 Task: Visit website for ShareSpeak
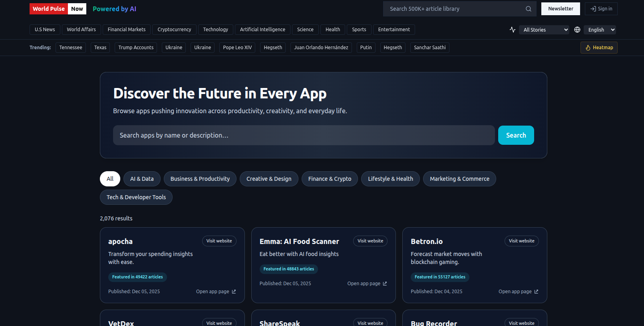[x=370, y=322]
